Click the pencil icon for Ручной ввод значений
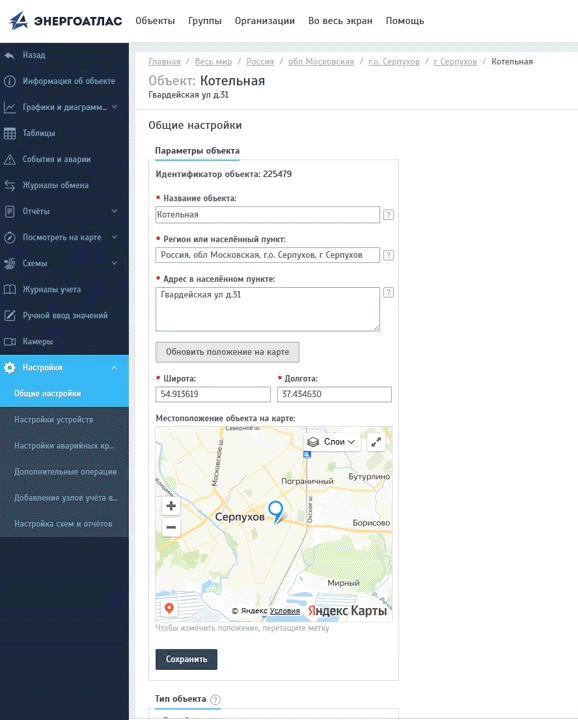This screenshot has width=578, height=720. (x=9, y=315)
